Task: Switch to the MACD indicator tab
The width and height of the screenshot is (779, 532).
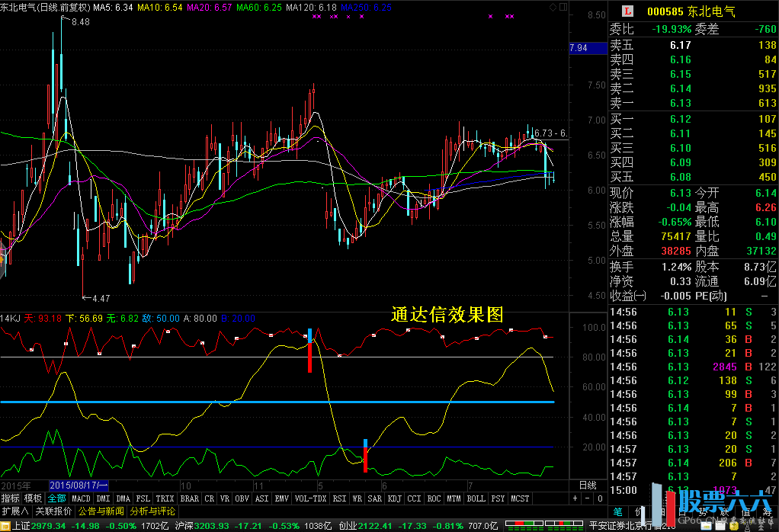Action: [81, 498]
